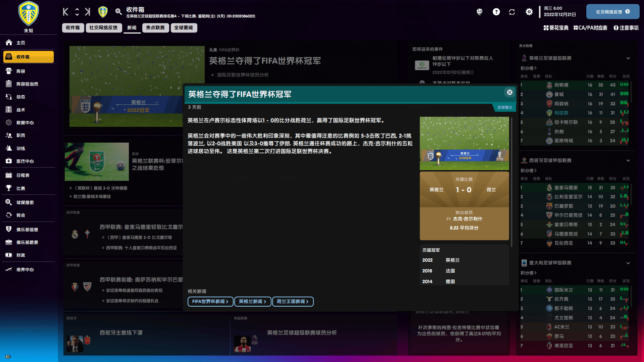Image resolution: width=644 pixels, height=362 pixels.
Task: Open 荷兰王国新闻 related link
Action: pos(293,302)
